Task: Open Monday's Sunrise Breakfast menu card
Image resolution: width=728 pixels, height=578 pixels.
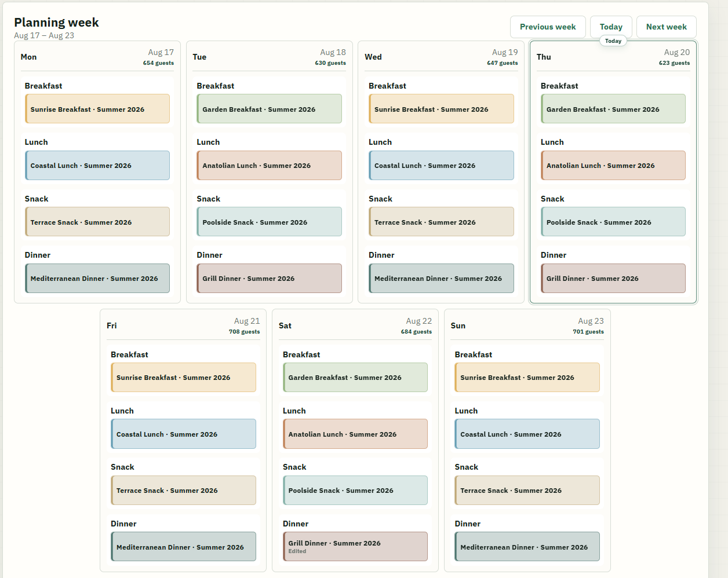Action: point(97,109)
